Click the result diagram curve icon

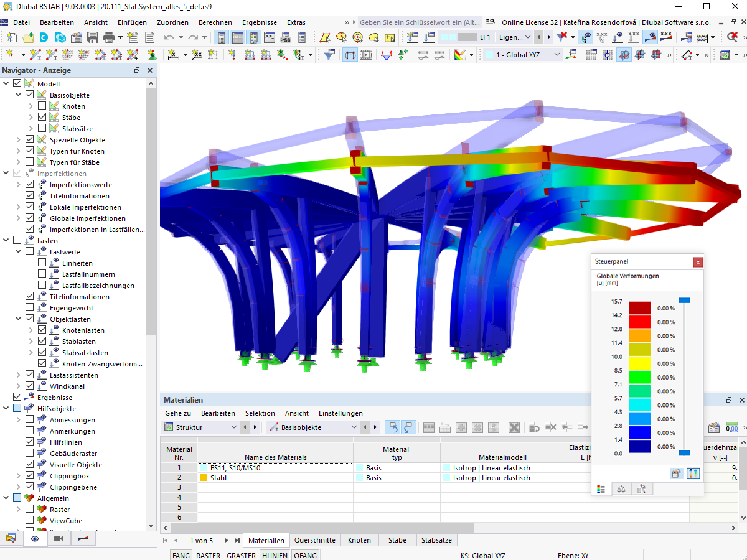pos(386,55)
